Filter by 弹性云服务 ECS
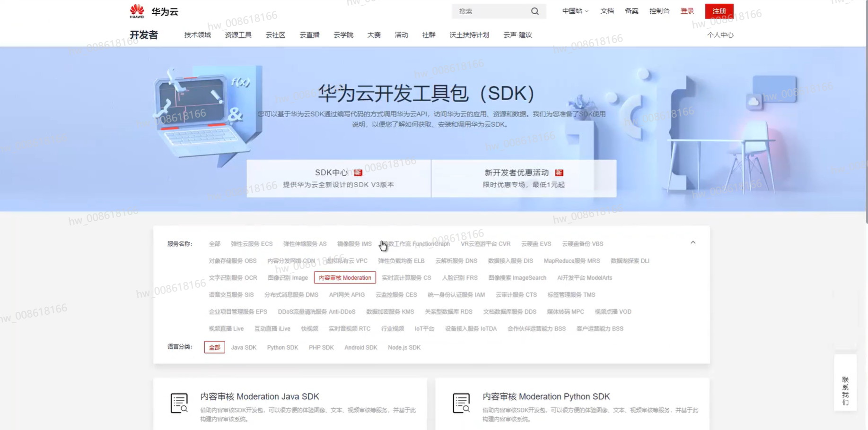This screenshot has width=868, height=430. pyautogui.click(x=252, y=244)
